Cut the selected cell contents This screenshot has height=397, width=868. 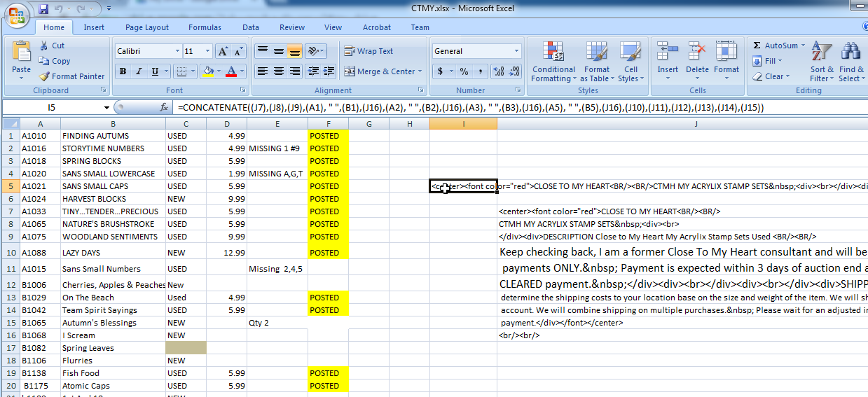(x=53, y=46)
